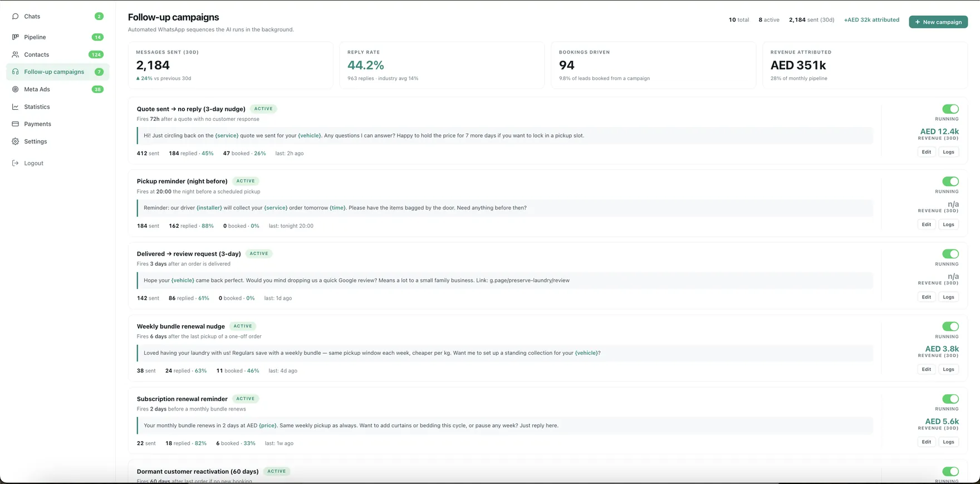Image resolution: width=980 pixels, height=484 pixels.
Task: Click the Quote sent no reply campaign title
Action: [x=191, y=109]
